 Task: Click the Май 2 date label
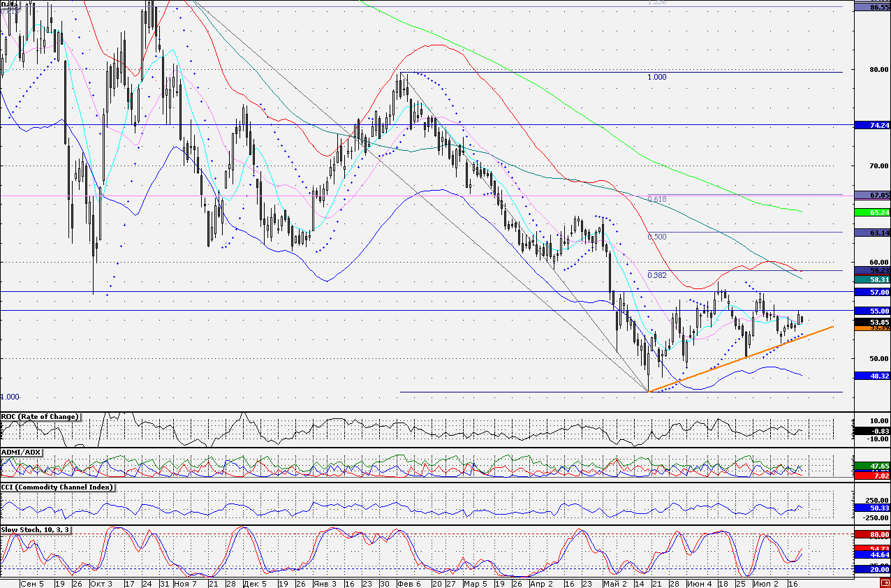(x=615, y=583)
